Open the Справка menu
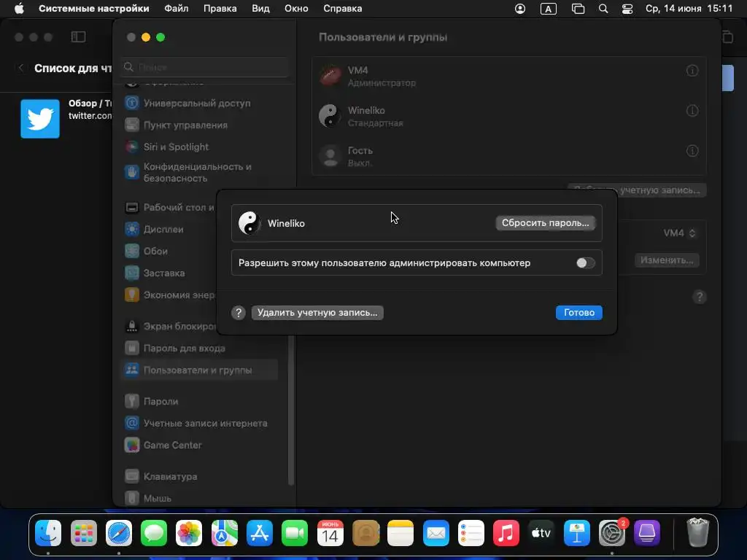Image resolution: width=747 pixels, height=560 pixels. tap(343, 9)
